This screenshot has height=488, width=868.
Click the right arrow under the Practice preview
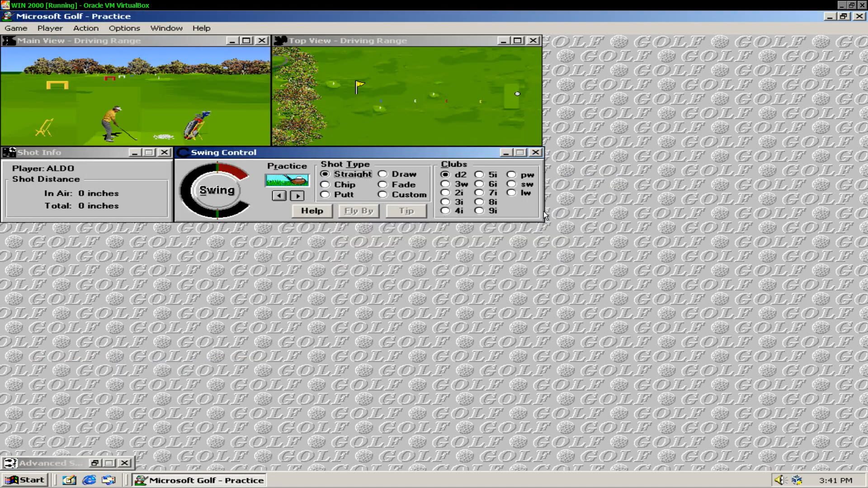(297, 195)
